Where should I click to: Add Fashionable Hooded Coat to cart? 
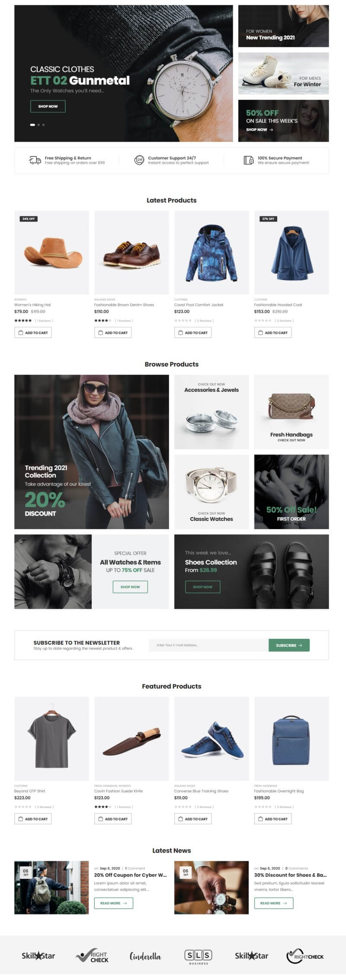[273, 333]
